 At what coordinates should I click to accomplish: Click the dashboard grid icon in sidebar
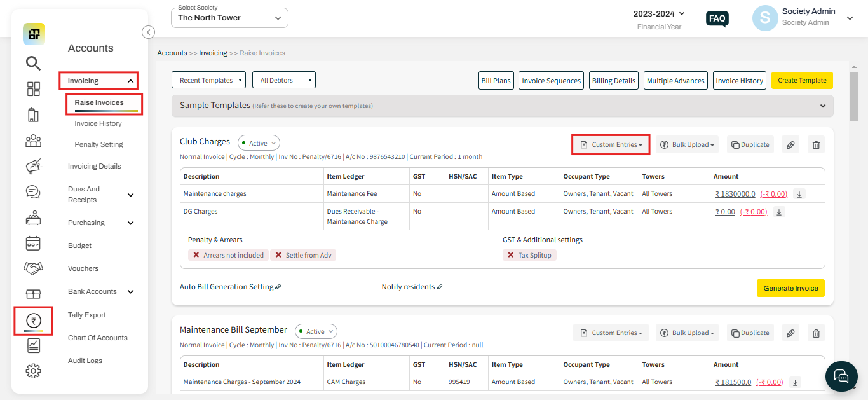(x=33, y=89)
